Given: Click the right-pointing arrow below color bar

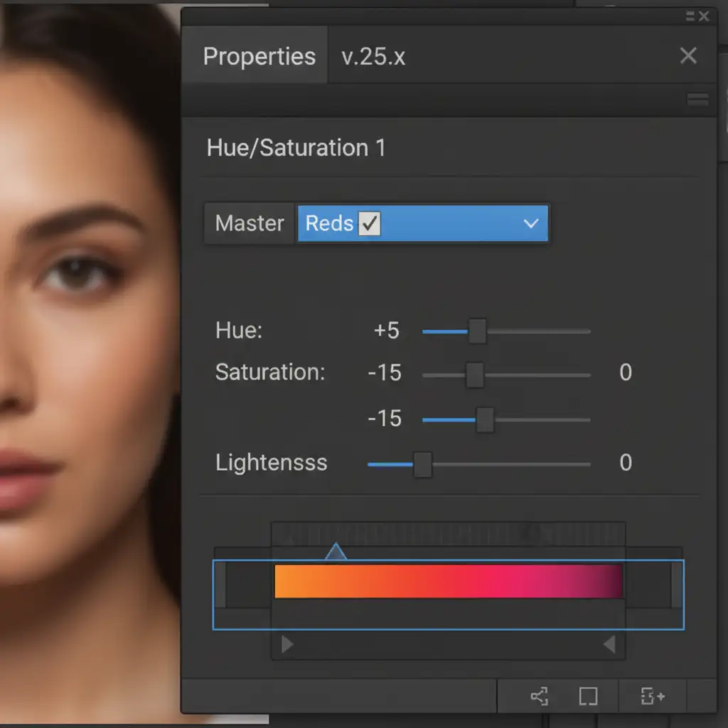Looking at the screenshot, I should 287,645.
